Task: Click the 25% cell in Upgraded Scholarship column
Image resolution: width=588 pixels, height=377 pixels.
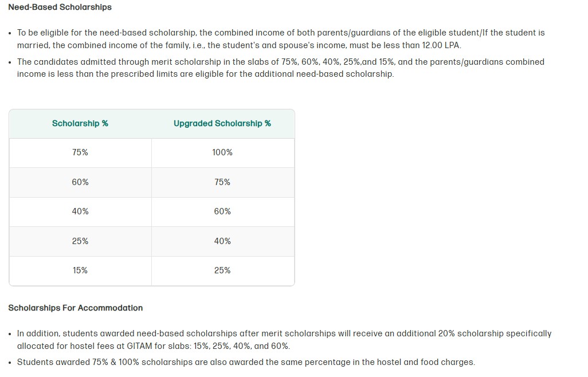Action: coord(222,270)
